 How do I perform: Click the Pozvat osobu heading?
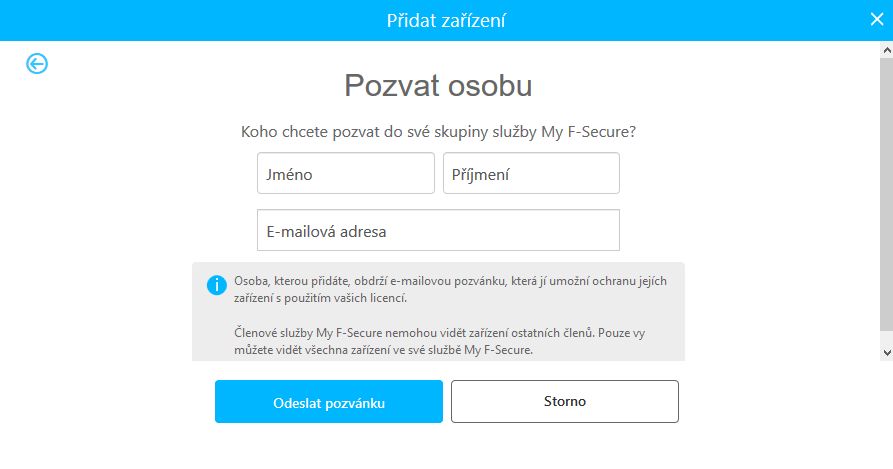tap(438, 85)
